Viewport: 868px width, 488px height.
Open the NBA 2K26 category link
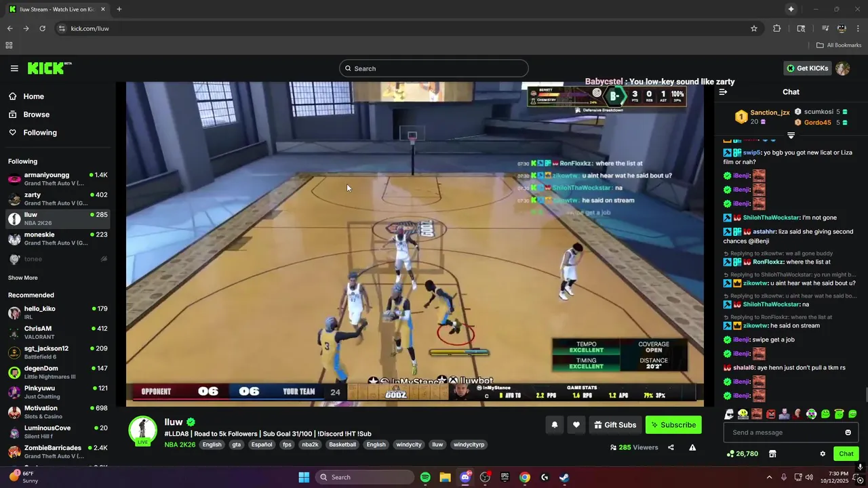(180, 445)
